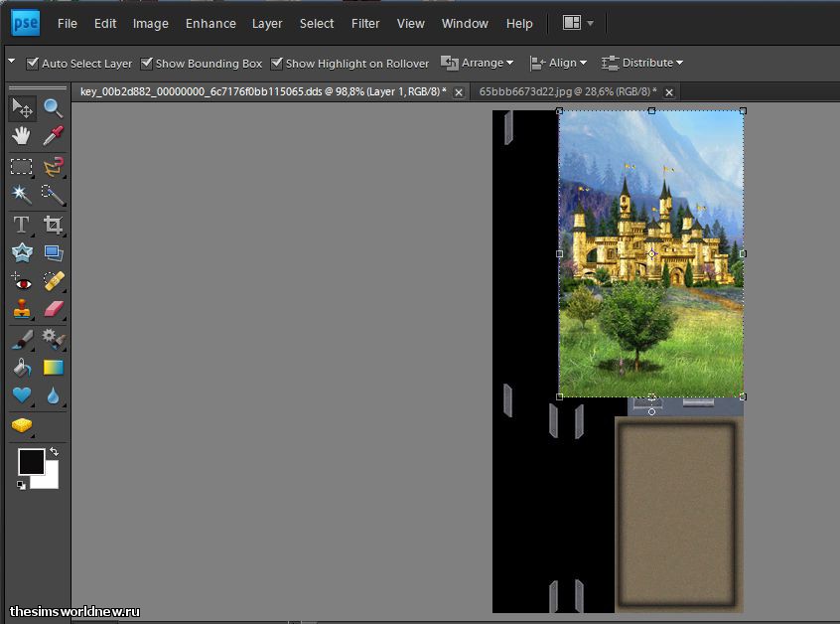Image resolution: width=840 pixels, height=624 pixels.
Task: Activate the Type text tool
Action: pos(22,225)
